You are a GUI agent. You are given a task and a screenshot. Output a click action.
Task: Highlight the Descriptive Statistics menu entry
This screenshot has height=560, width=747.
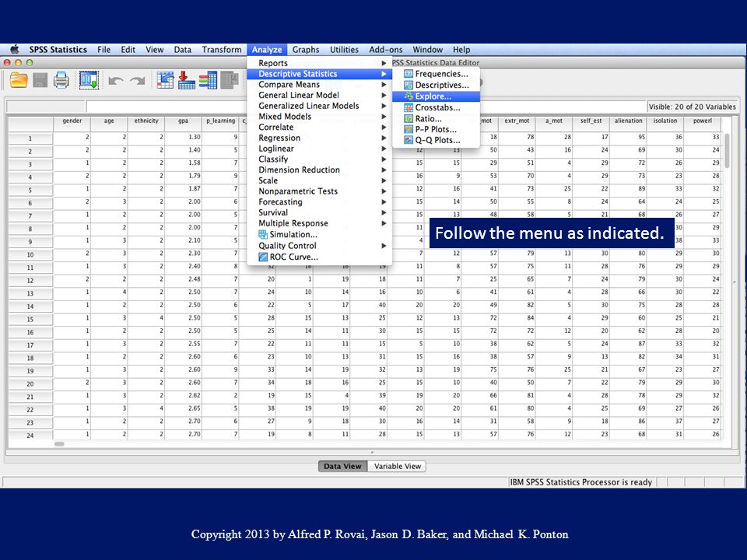[319, 74]
